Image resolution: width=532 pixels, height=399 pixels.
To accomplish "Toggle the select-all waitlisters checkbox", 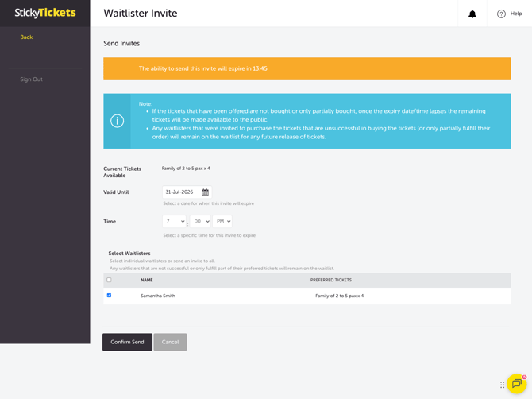I will click(x=109, y=280).
